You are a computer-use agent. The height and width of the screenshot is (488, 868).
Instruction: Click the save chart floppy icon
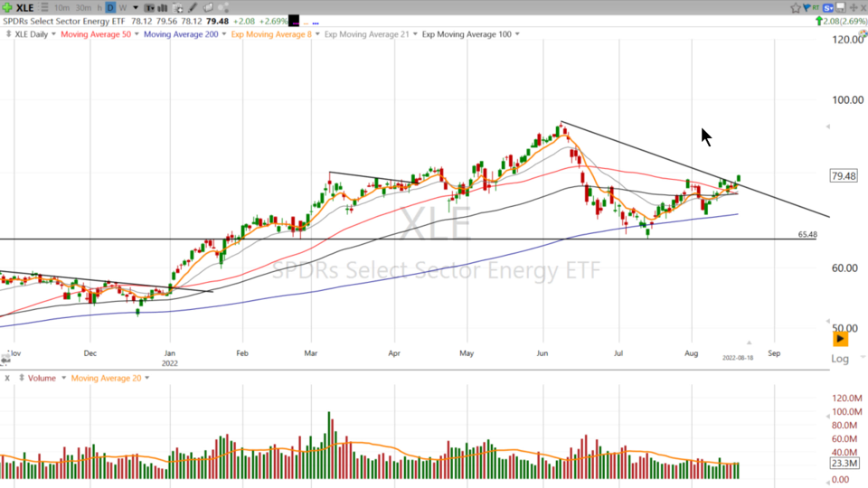(840, 8)
